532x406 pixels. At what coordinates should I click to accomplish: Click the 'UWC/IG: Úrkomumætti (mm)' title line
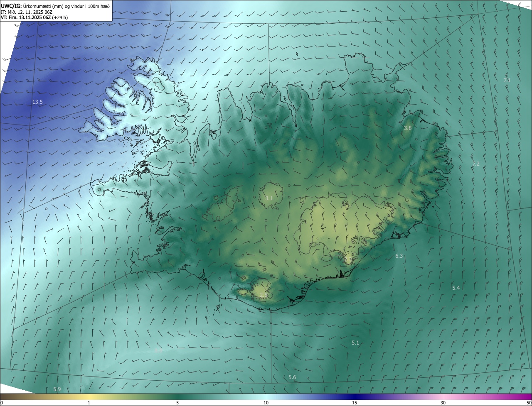[56, 6]
